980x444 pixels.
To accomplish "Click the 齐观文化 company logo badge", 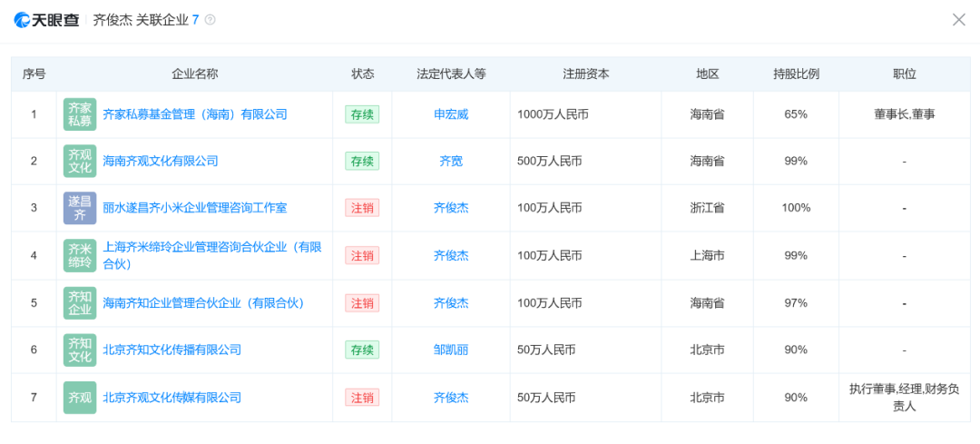I will click(79, 162).
